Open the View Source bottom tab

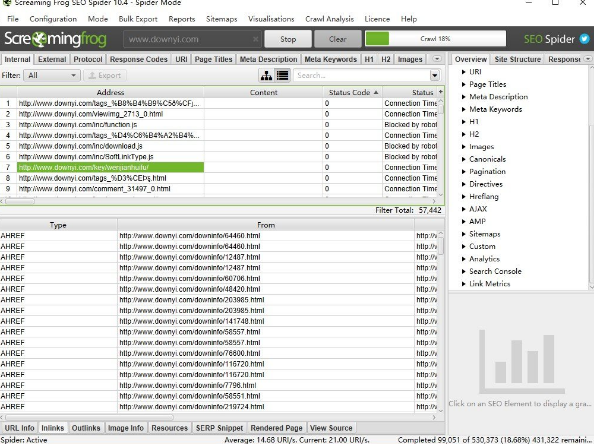click(x=331, y=428)
